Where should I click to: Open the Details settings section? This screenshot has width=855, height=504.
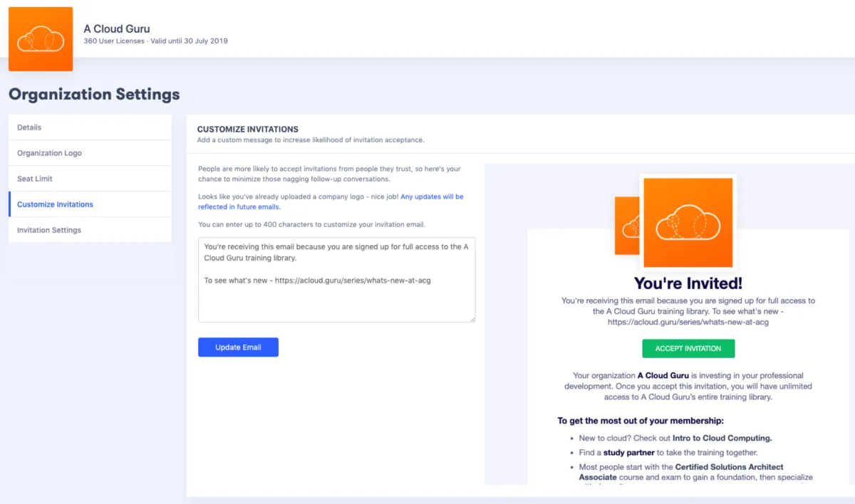coord(90,127)
